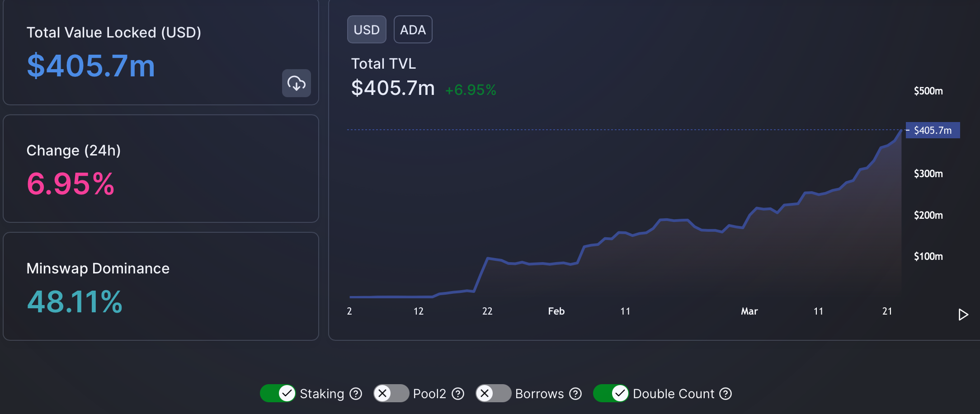Click the 6.95% Change (24h) value

(71, 184)
